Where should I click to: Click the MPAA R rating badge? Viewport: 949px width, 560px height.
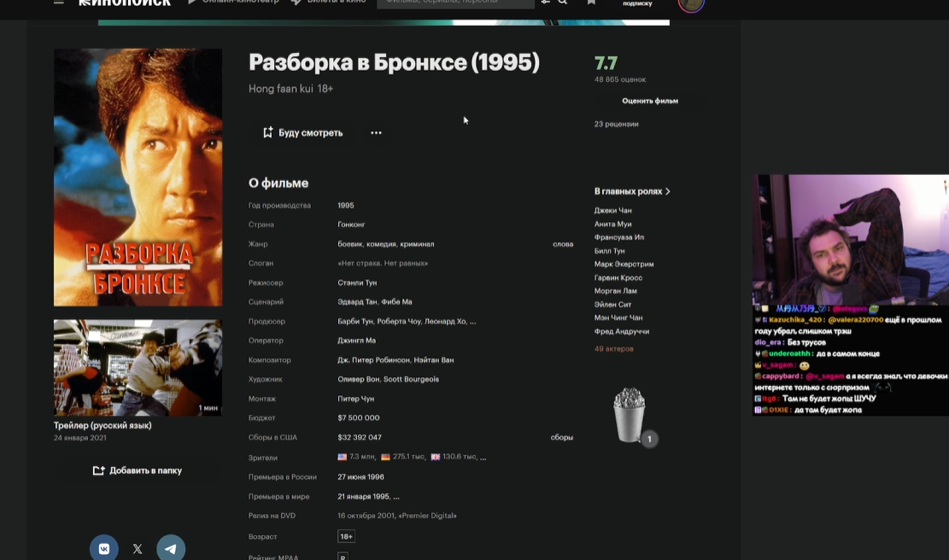(343, 557)
